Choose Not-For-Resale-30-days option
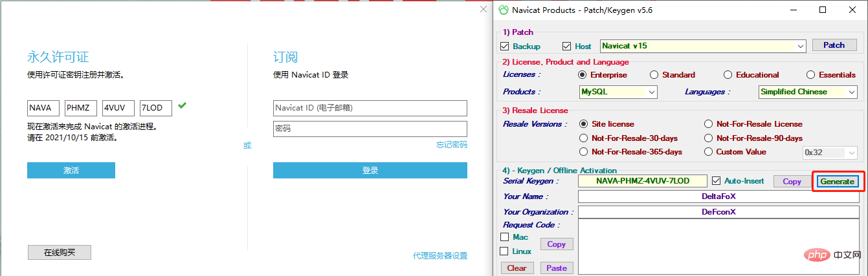 click(584, 138)
